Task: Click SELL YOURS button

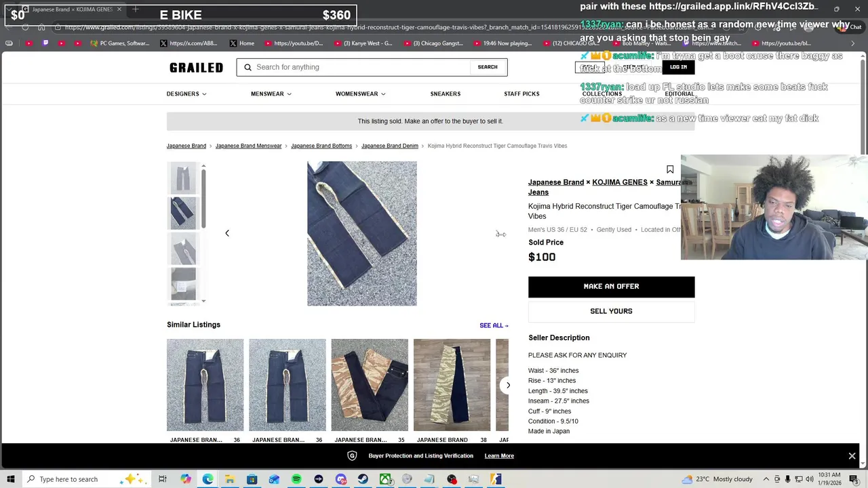Action: [611, 311]
